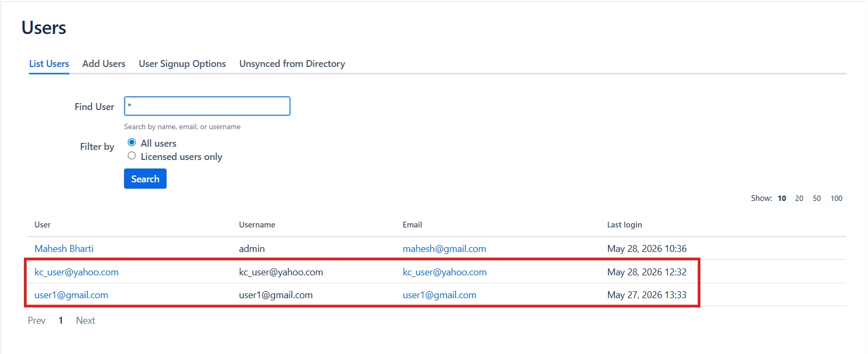
Task: Show 10 results per page
Action: [x=782, y=198]
